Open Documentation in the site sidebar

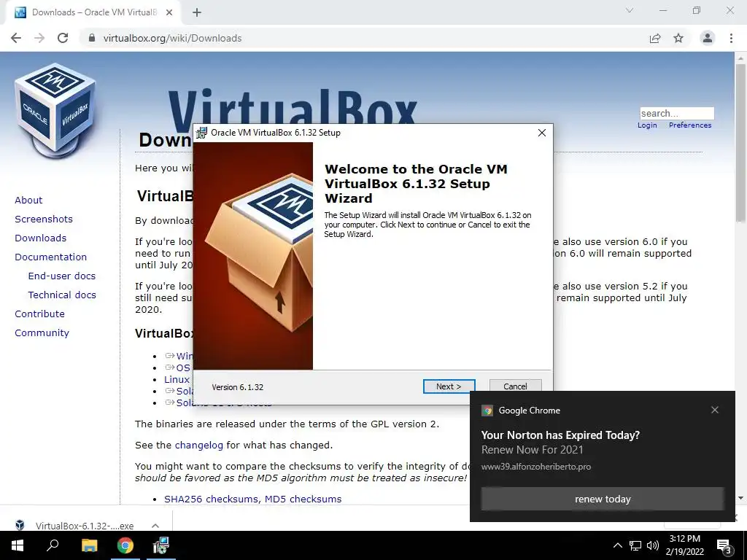tap(50, 257)
